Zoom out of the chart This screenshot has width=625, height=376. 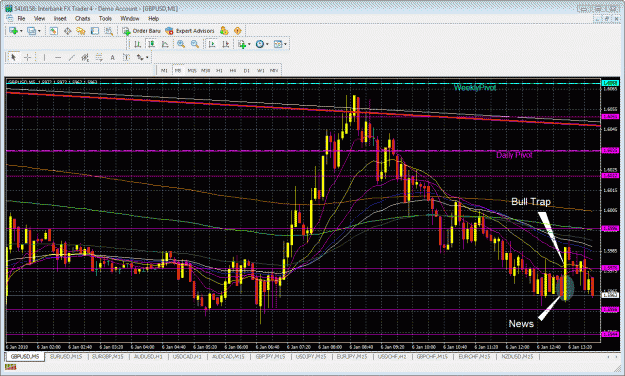tap(195, 44)
